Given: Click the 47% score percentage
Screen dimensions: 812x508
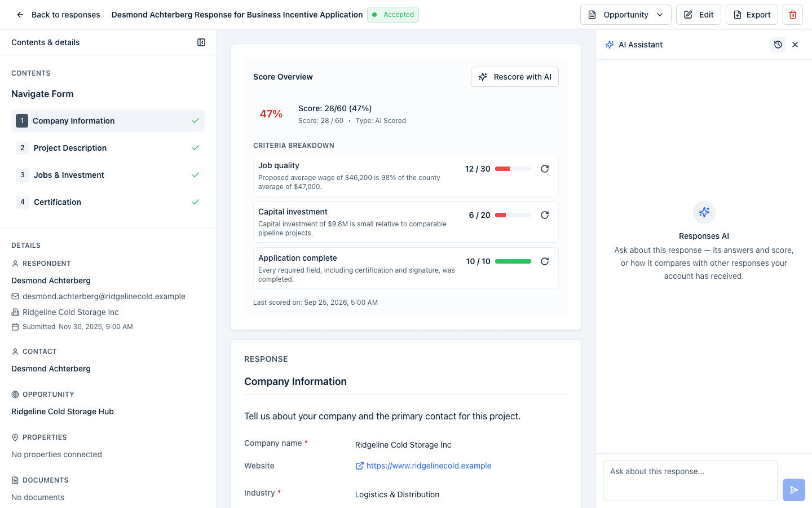Looking at the screenshot, I should coord(271,114).
